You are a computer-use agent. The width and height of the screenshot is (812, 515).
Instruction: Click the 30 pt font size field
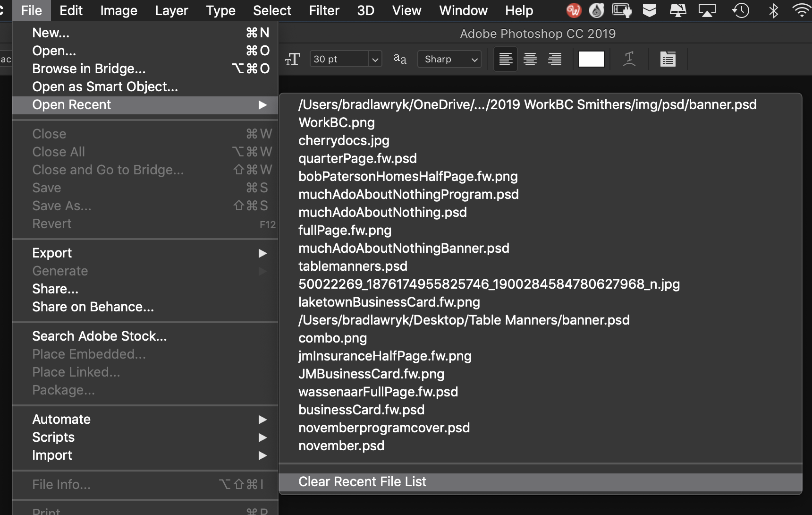click(339, 59)
